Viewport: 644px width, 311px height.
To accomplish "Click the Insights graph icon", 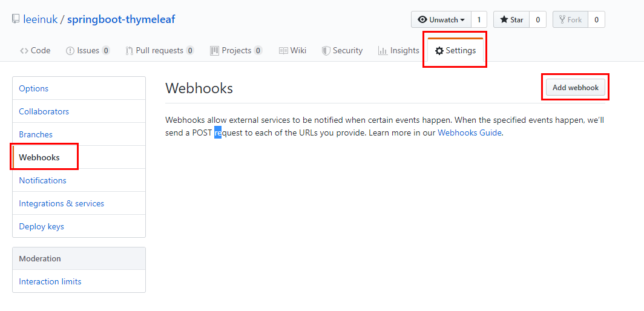I will 383,51.
